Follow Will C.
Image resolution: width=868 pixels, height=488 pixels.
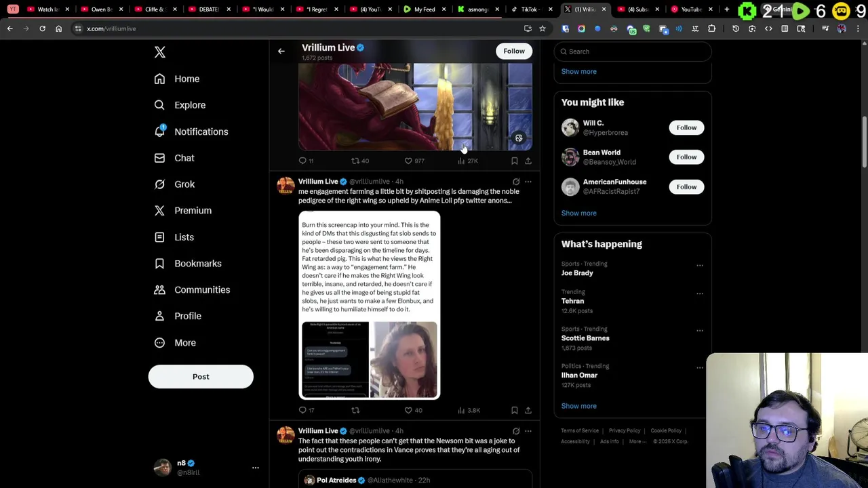[686, 127]
